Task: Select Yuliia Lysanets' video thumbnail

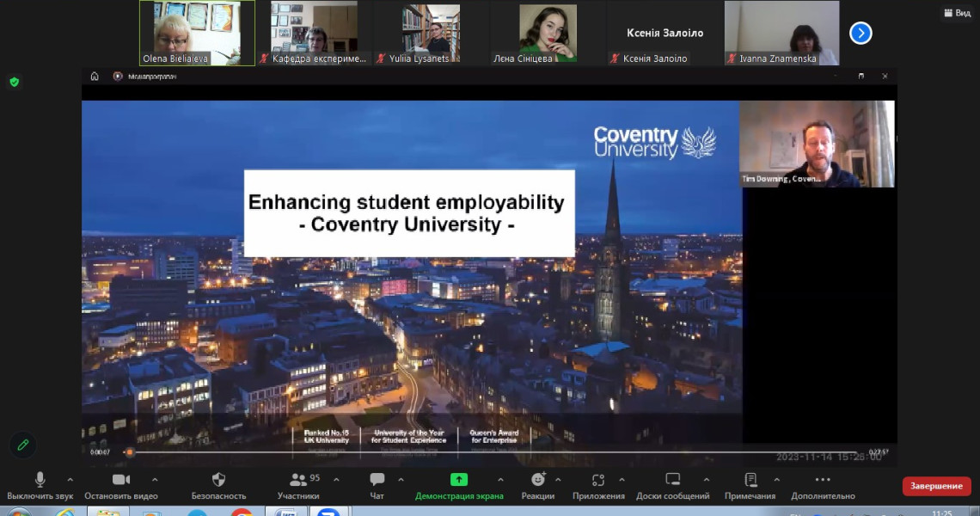Action: 431,34
